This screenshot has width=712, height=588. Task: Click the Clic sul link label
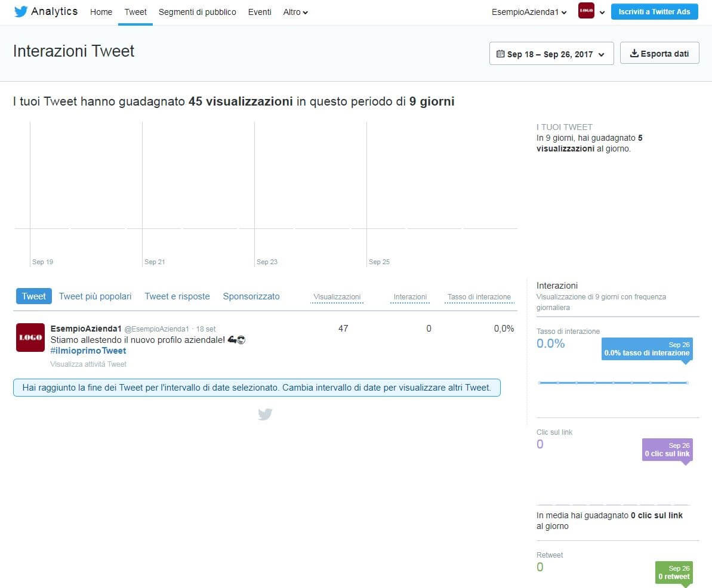coord(554,432)
